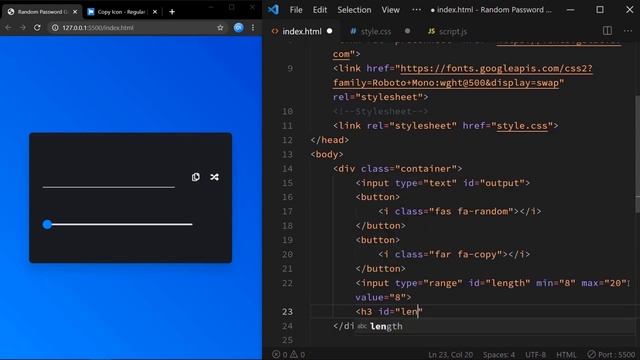Switch to the script.js editor tab
Screen dimensions: 640x360
[x=447, y=31]
